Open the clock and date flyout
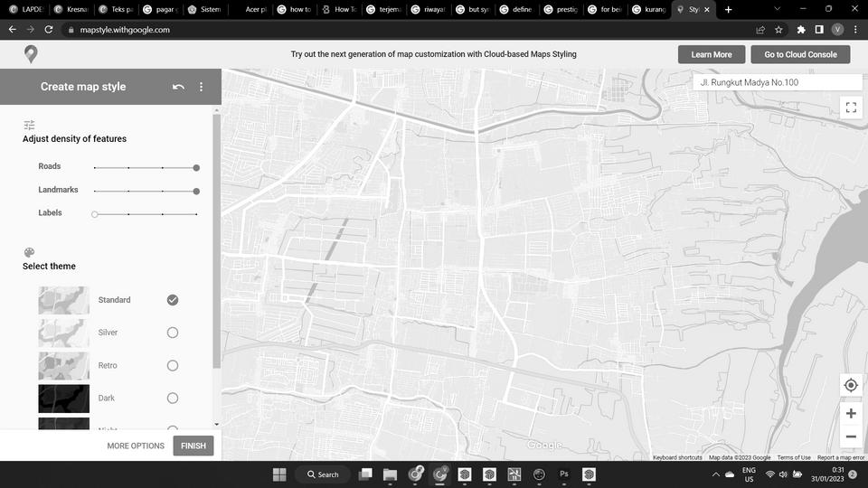This screenshot has width=868, height=488. [x=827, y=474]
